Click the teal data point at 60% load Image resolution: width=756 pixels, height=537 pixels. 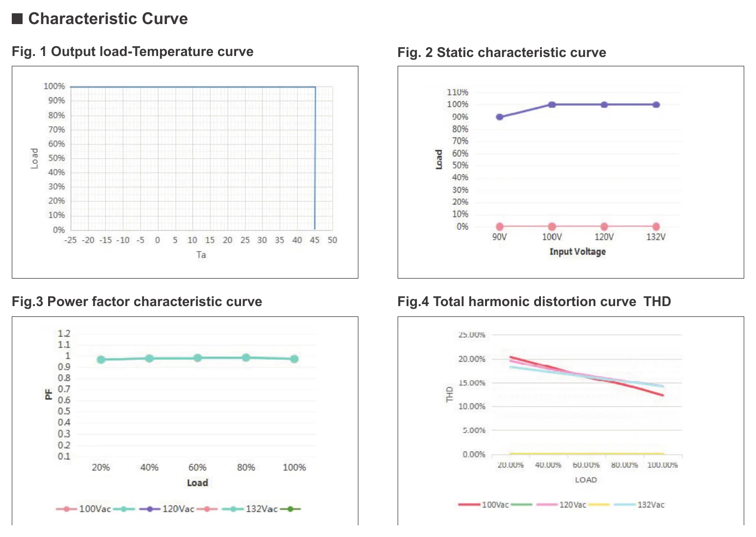click(197, 358)
